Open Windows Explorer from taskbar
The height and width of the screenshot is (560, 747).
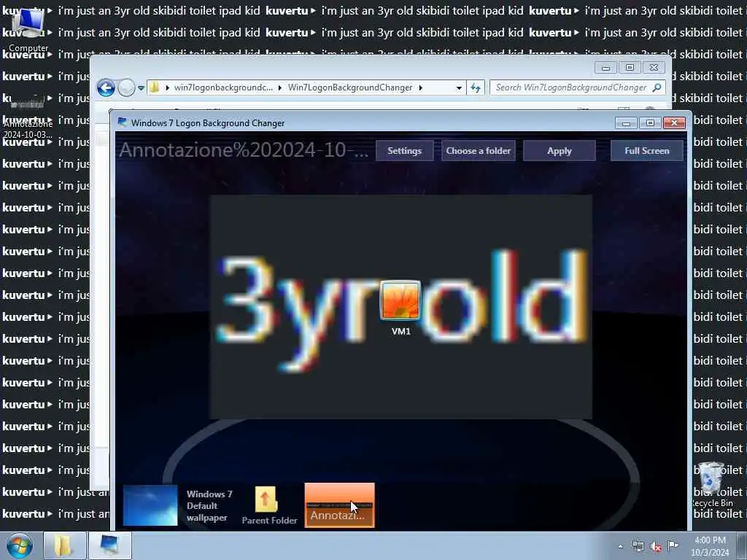64,545
